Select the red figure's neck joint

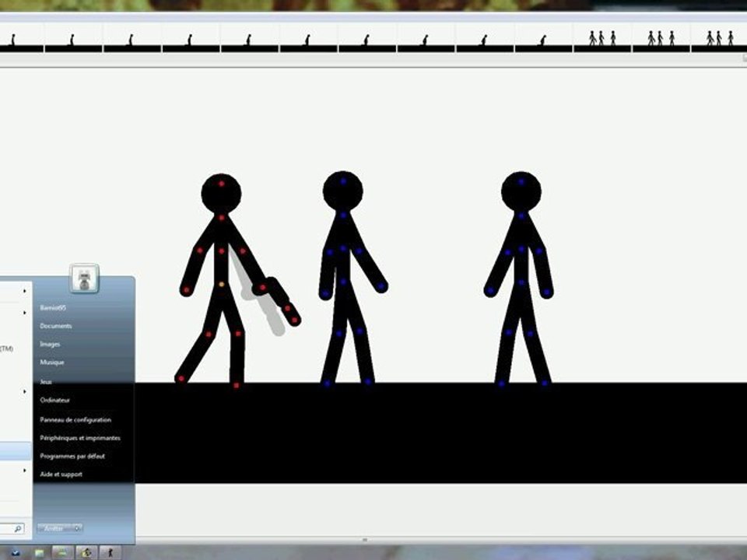222,218
